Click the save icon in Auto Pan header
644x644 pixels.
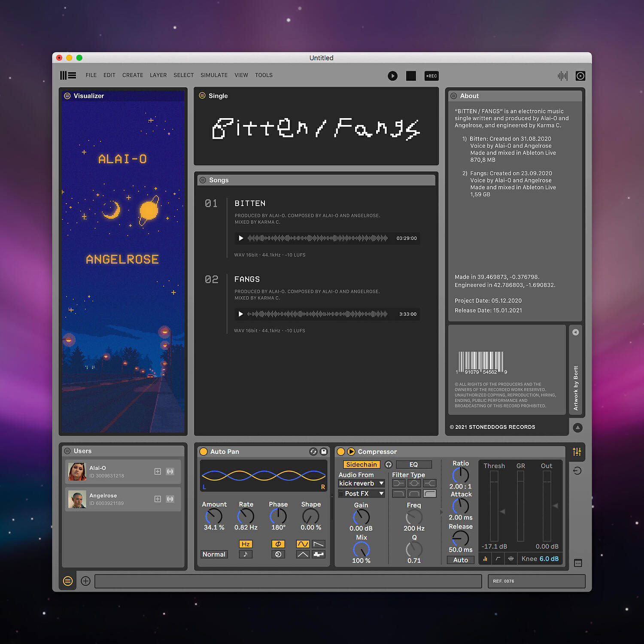pos(324,452)
